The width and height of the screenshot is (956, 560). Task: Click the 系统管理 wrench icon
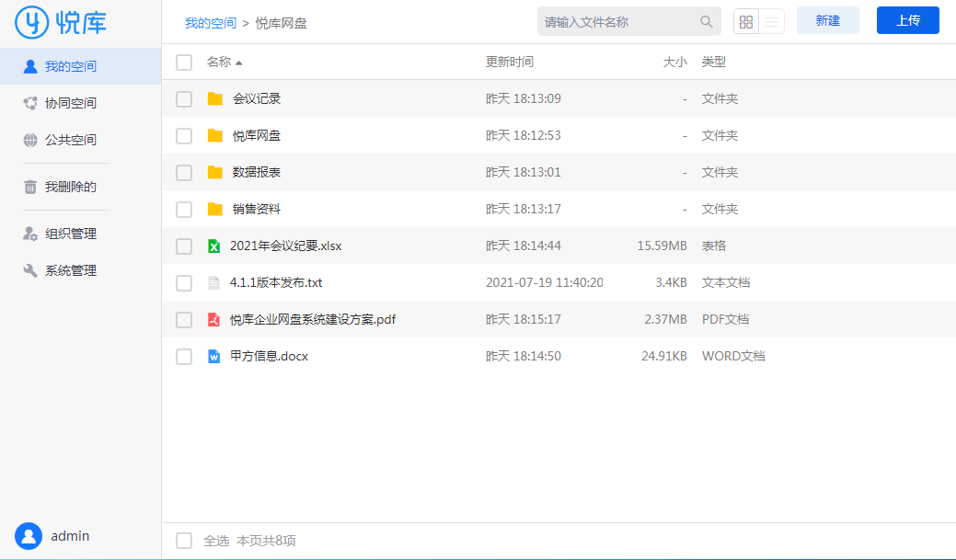[x=29, y=270]
